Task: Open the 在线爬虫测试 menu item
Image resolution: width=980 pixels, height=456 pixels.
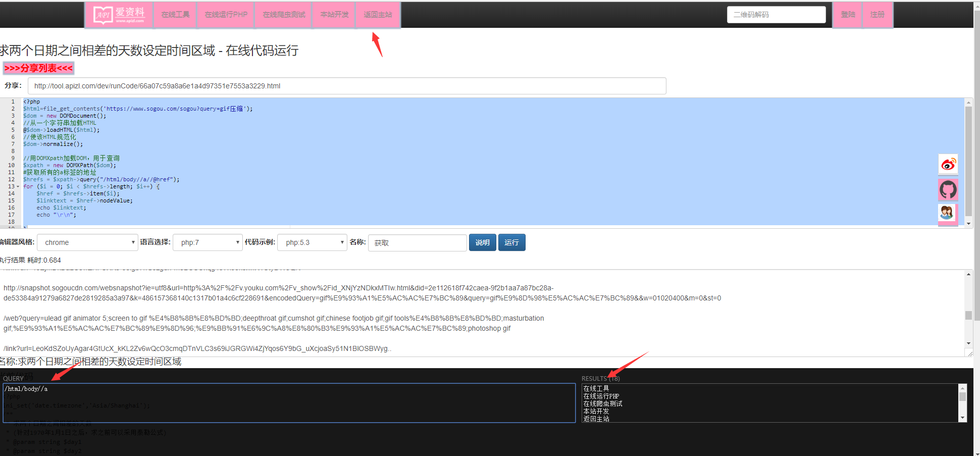Action: 284,15
